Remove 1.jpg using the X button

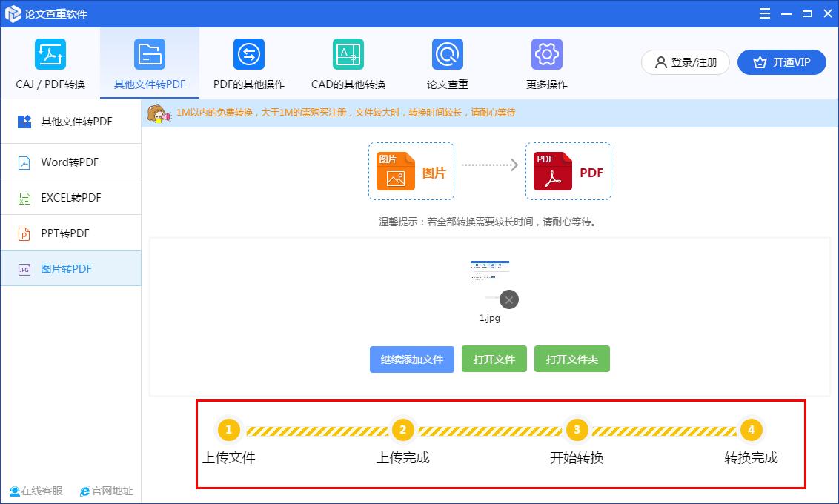508,299
